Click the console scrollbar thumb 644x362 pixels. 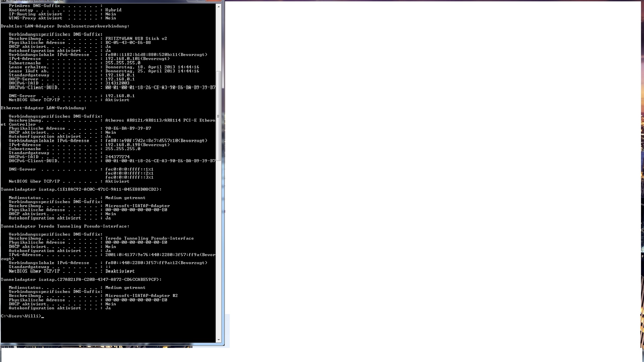point(219,116)
